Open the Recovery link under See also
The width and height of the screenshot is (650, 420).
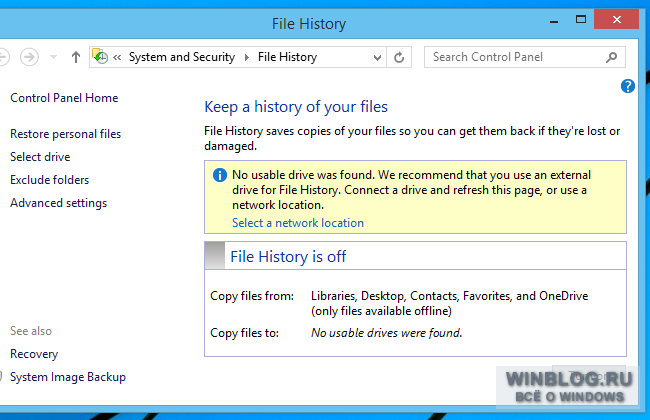point(34,354)
